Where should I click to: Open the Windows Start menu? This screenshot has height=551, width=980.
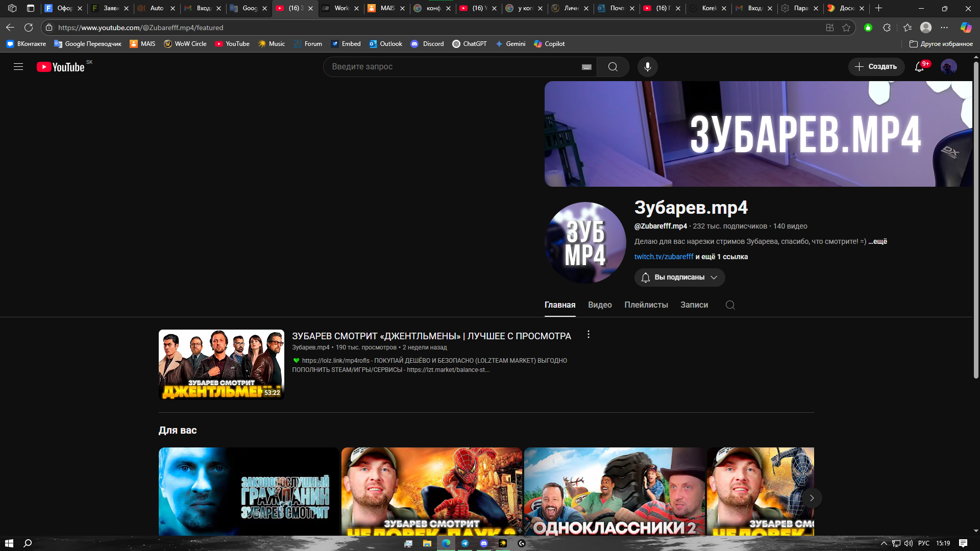pyautogui.click(x=9, y=543)
